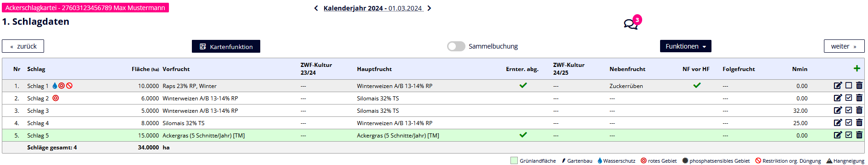Screen dimensions: 868x165
Task: Click the rotes Gebiet icon on Schlag 2
Action: point(56,98)
